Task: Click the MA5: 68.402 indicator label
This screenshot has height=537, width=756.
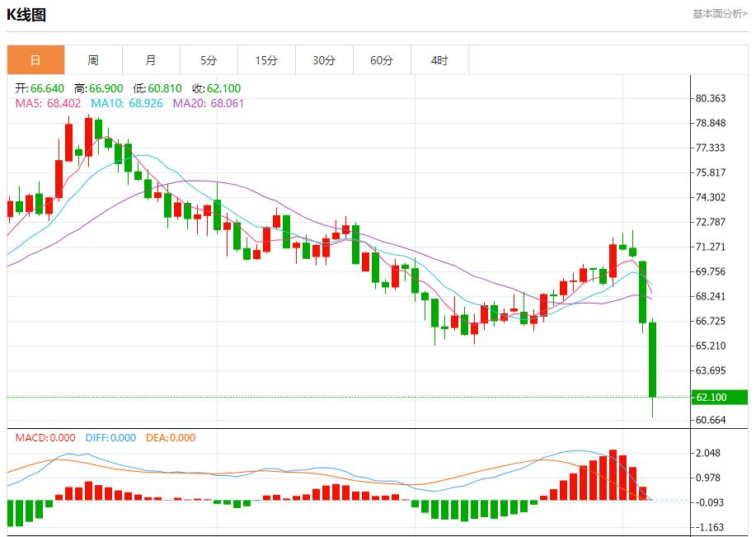Action: coord(49,103)
